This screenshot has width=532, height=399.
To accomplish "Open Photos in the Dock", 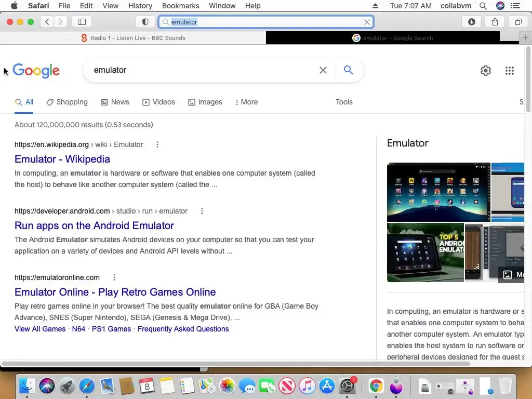I will coord(227,386).
